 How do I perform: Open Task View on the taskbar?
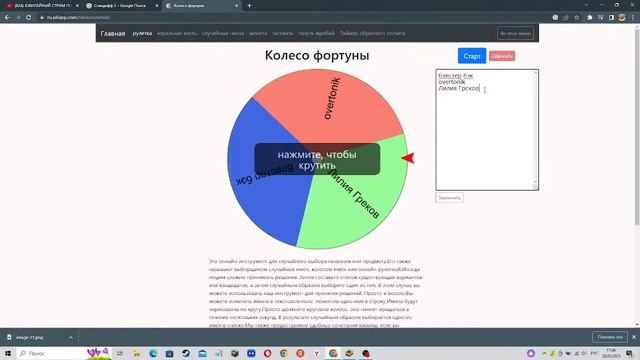(x=120, y=353)
